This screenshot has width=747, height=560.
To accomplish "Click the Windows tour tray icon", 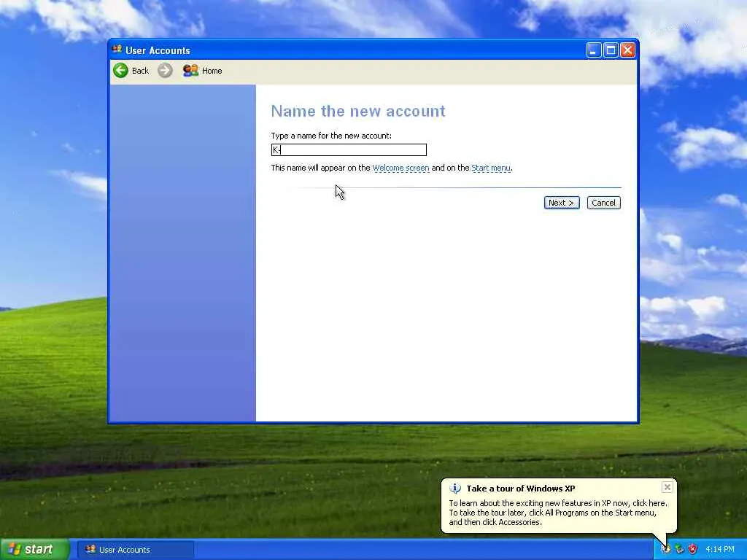I will point(666,549).
